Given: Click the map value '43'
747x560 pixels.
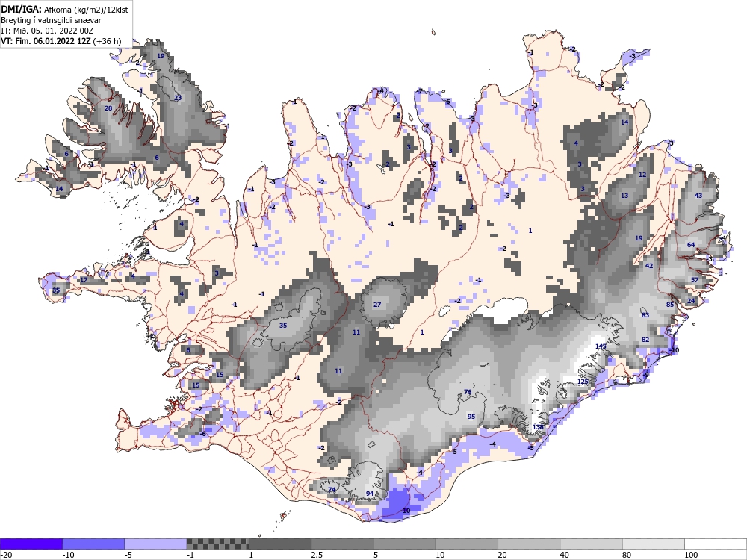Looking at the screenshot, I should coord(698,195).
